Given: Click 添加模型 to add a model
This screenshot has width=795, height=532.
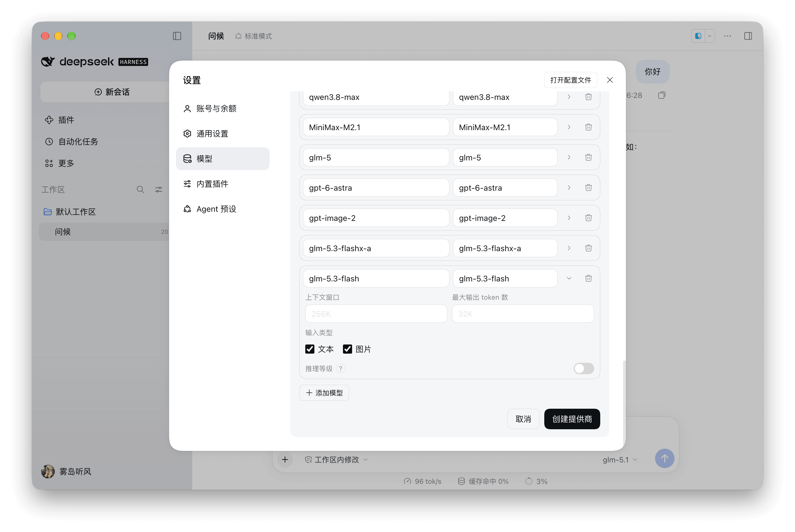Looking at the screenshot, I should (x=324, y=392).
